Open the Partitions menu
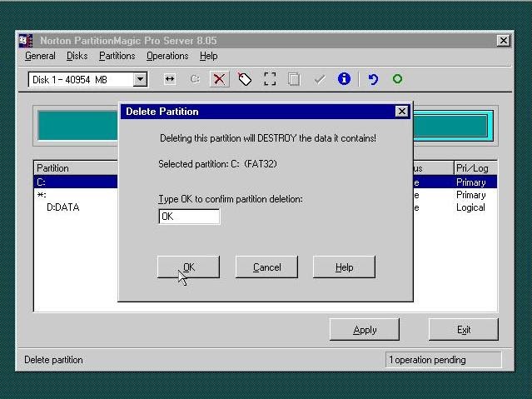This screenshot has height=399, width=532. coord(117,56)
